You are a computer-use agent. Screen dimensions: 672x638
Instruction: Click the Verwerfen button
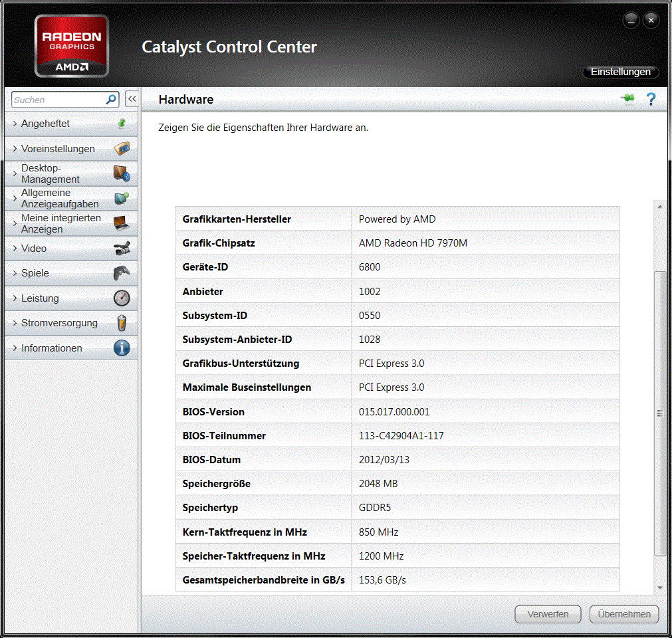click(x=548, y=614)
